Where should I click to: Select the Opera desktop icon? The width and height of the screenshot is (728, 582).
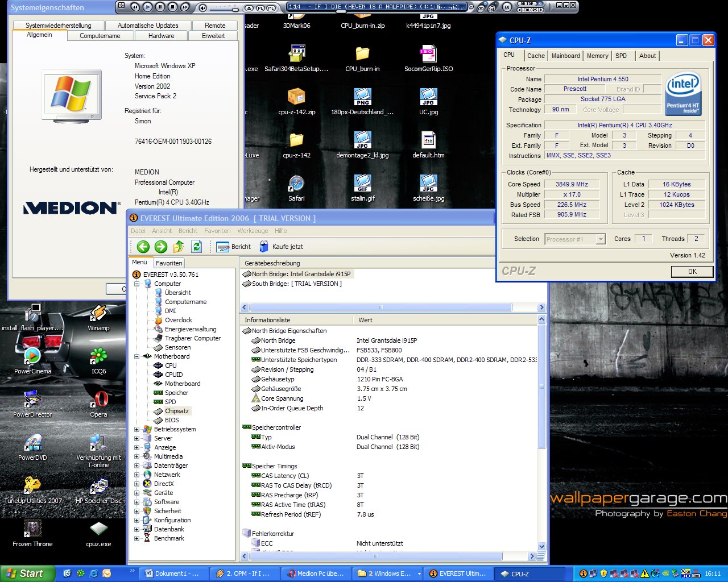98,404
